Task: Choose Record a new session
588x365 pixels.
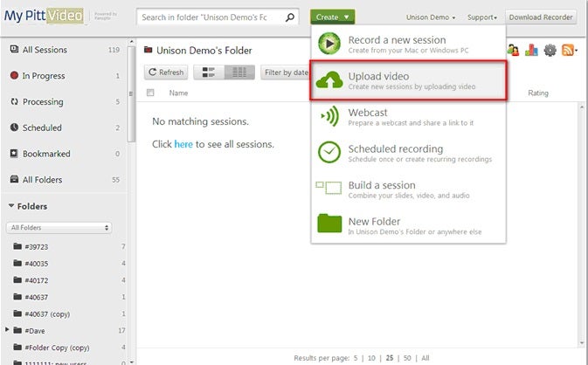Action: pos(408,44)
